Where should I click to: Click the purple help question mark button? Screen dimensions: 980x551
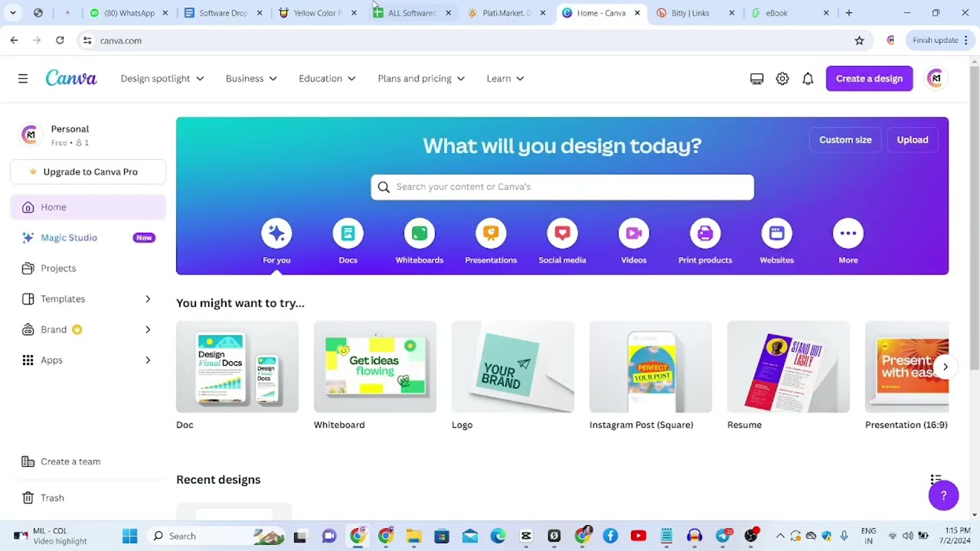coord(943,495)
